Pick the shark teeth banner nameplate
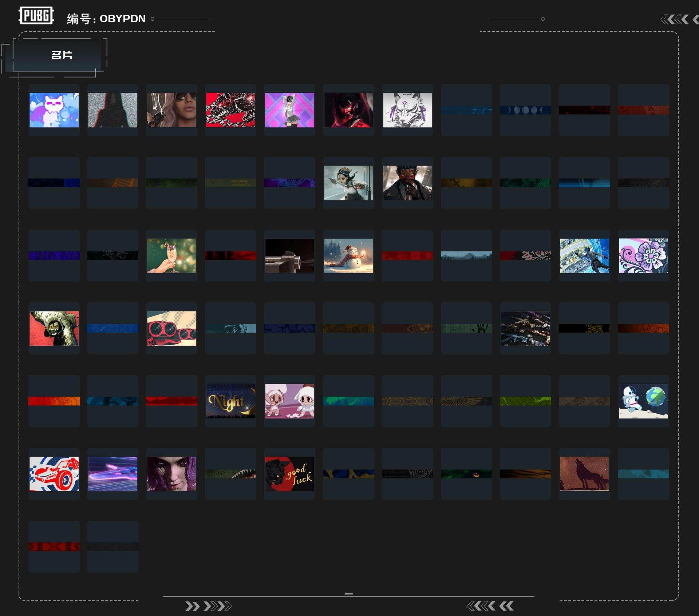The width and height of the screenshot is (699, 616). click(230, 474)
